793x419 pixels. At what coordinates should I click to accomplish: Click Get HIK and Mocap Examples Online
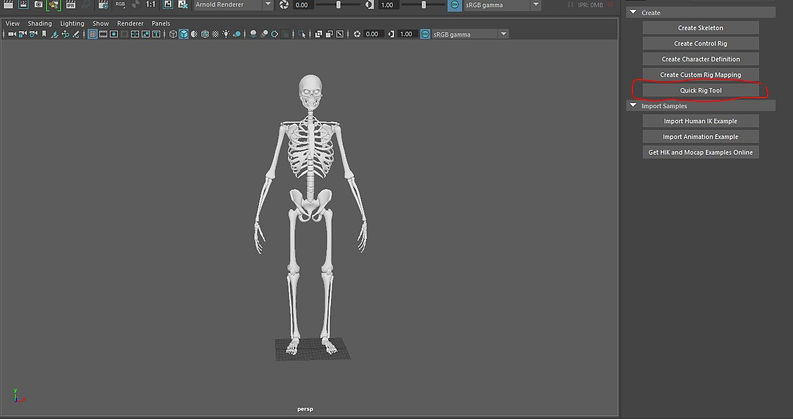[x=700, y=152]
